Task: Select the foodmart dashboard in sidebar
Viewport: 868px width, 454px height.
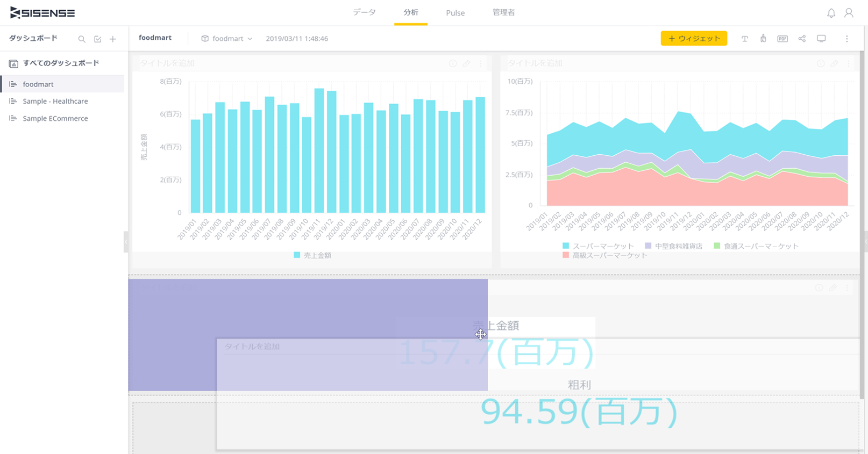Action: pyautogui.click(x=63, y=84)
